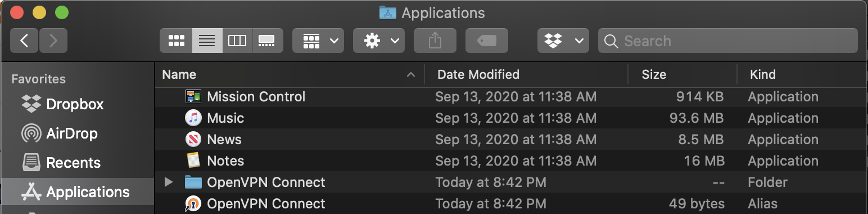
Task: Go forward with the right arrow
Action: [53, 41]
